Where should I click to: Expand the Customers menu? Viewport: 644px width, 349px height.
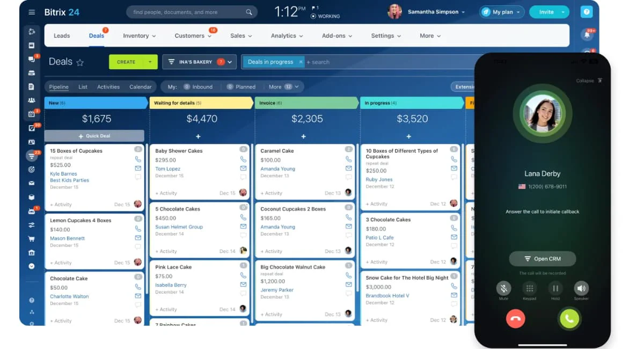pyautogui.click(x=193, y=36)
